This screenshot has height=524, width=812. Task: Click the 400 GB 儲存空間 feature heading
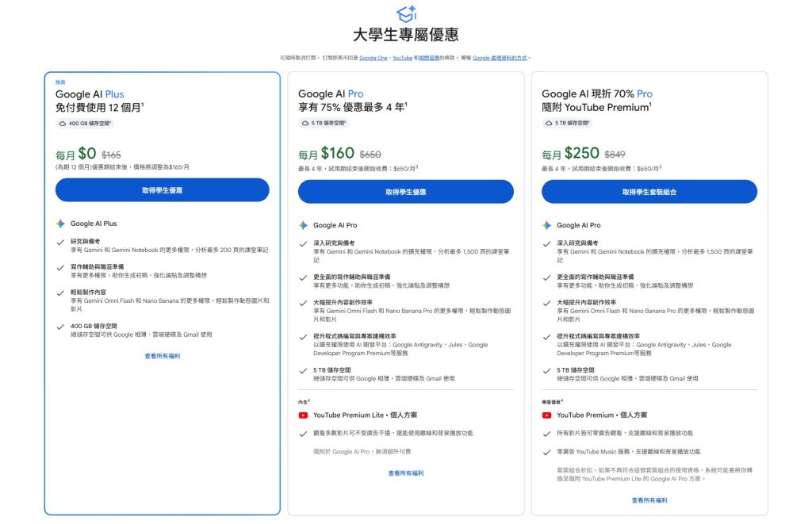[94, 326]
